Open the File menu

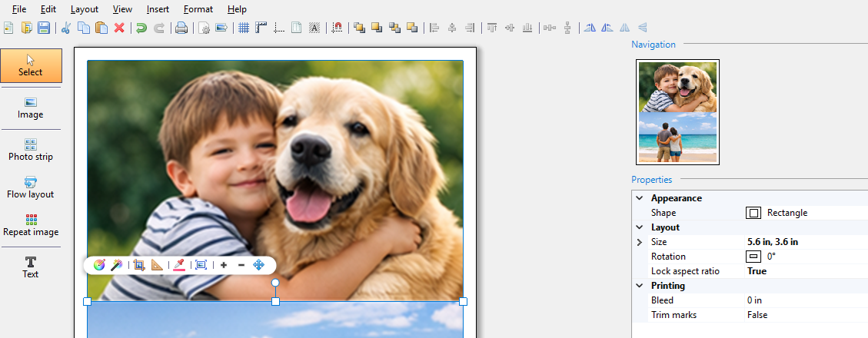(18, 9)
